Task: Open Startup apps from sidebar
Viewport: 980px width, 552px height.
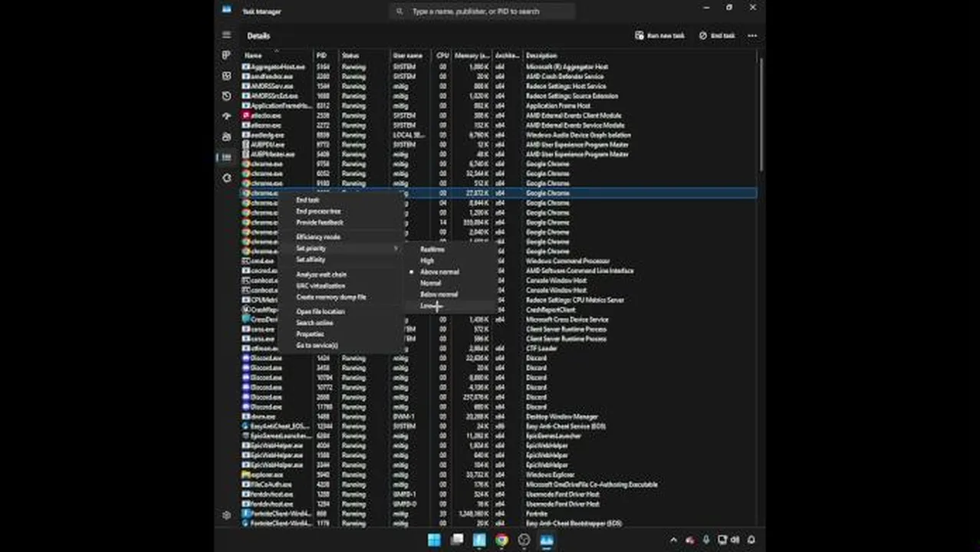Action: pos(226,117)
